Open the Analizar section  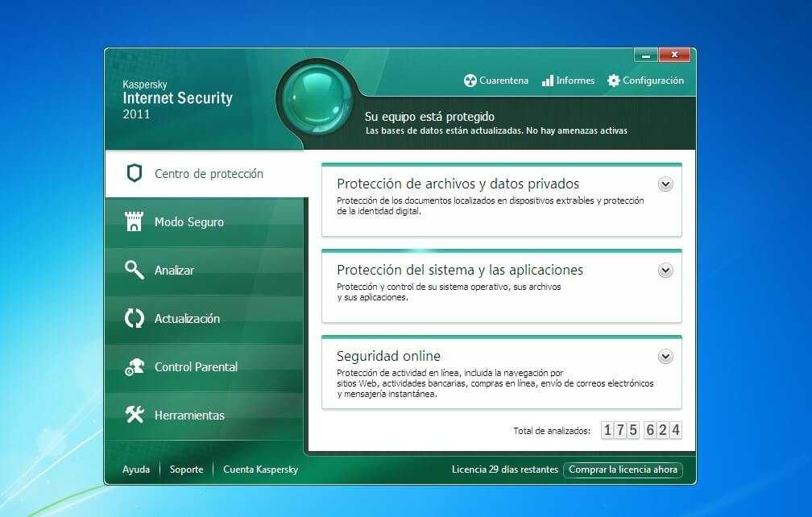point(204,270)
